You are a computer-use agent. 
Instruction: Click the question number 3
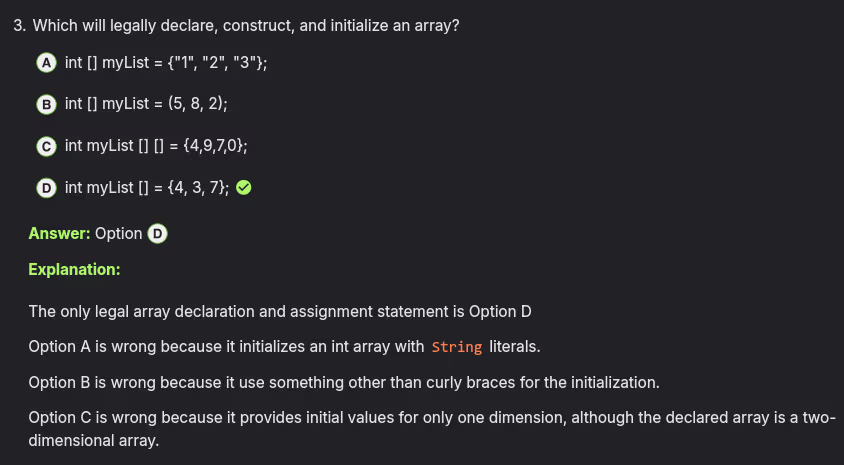19,25
